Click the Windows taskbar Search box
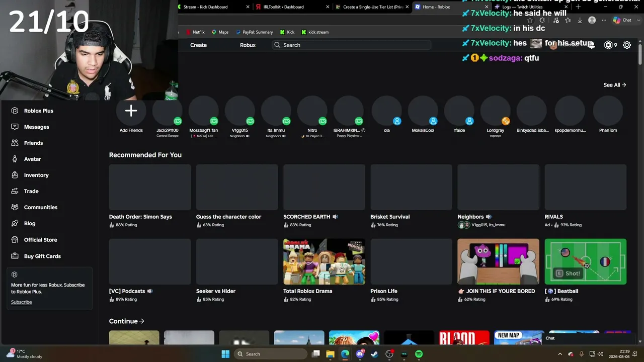 (x=271, y=354)
